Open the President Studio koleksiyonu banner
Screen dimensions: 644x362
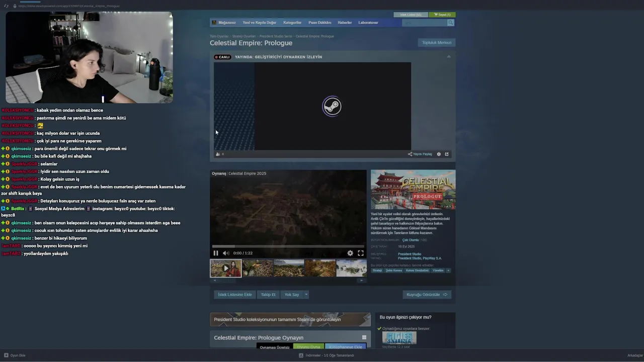click(x=290, y=319)
